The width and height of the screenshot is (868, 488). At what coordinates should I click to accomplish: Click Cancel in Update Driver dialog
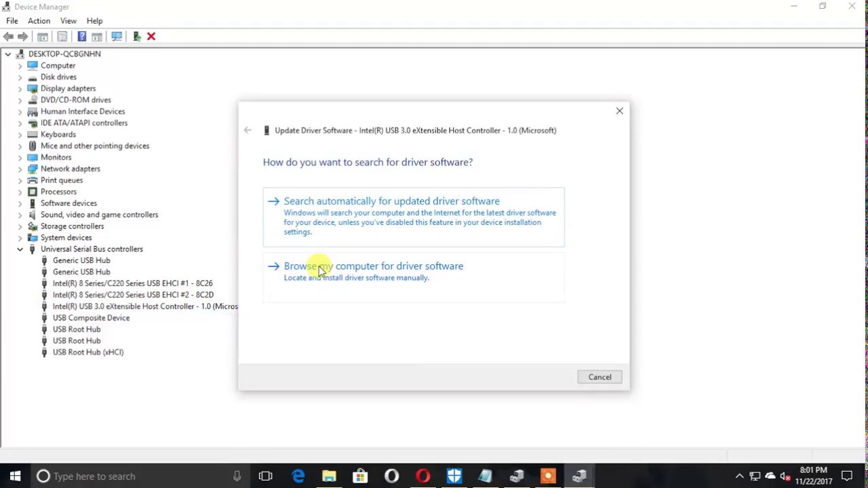(599, 377)
